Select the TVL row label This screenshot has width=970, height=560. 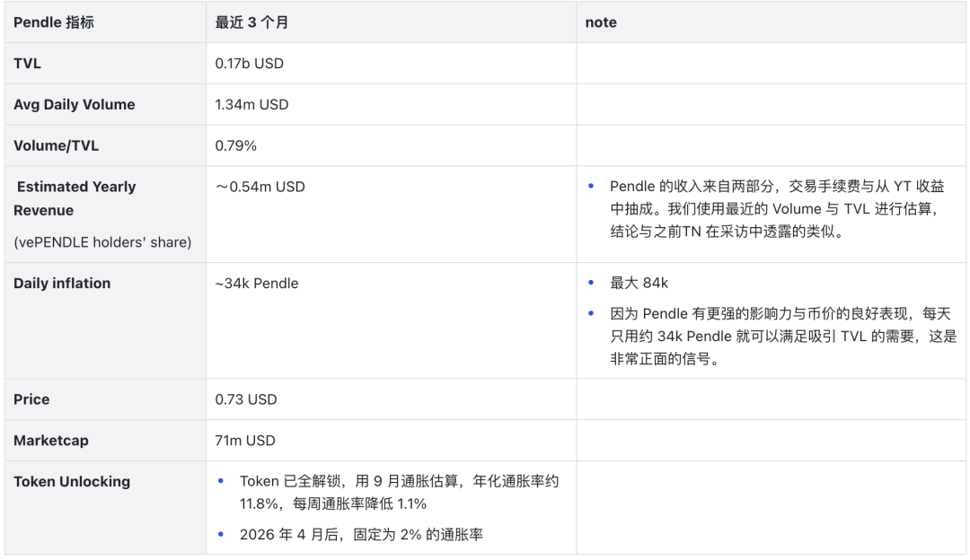tap(28, 64)
